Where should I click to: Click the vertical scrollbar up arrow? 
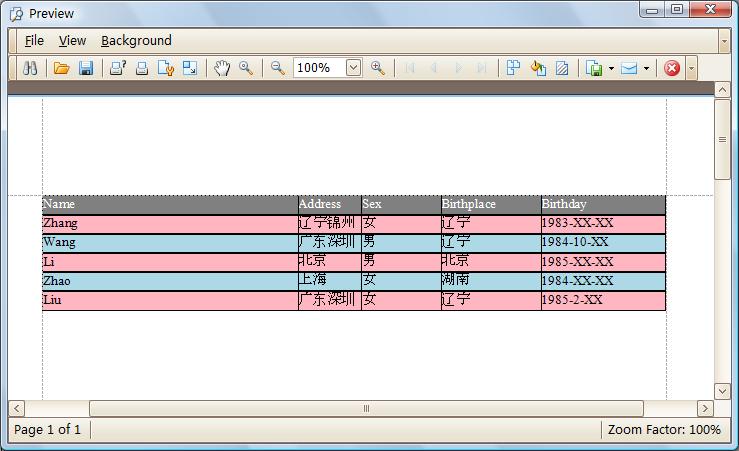[722, 90]
